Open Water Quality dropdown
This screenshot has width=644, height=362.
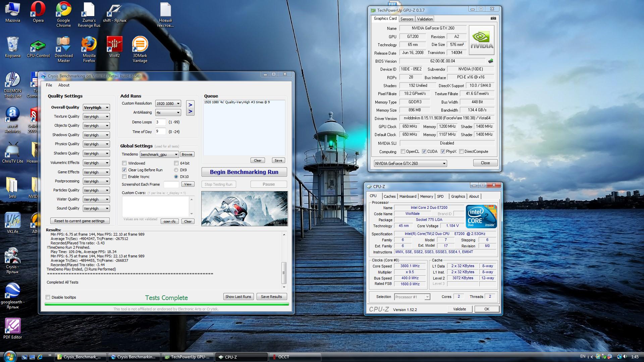point(96,199)
